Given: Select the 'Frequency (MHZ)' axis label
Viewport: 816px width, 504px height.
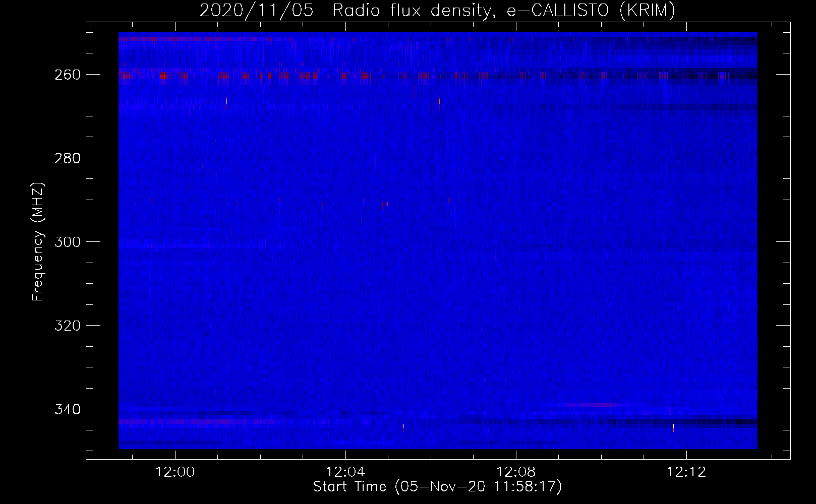Looking at the screenshot, I should tap(38, 241).
